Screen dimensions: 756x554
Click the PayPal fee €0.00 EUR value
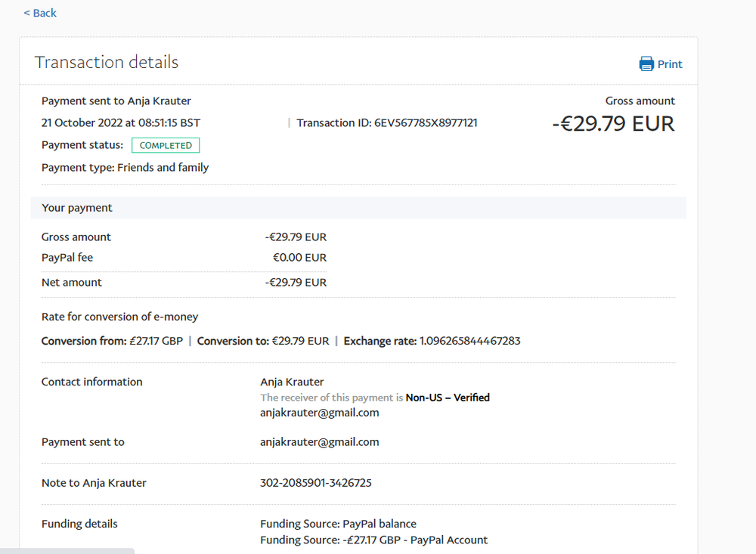[299, 258]
